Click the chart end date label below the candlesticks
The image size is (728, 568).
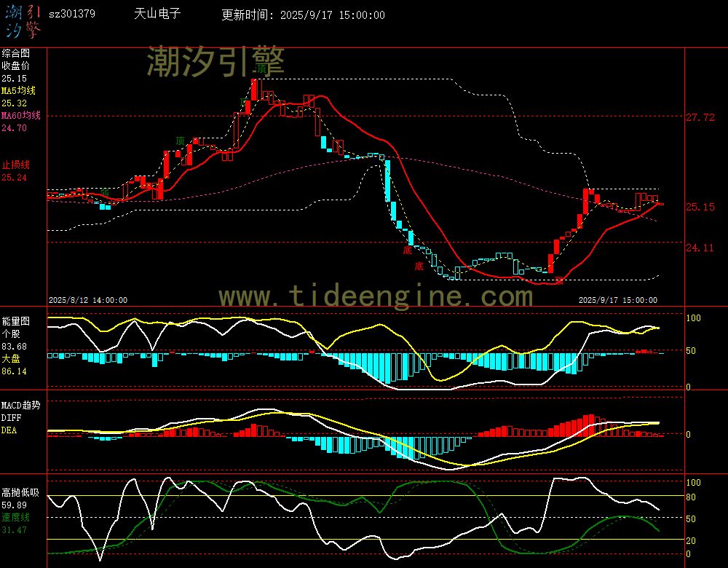618,301
